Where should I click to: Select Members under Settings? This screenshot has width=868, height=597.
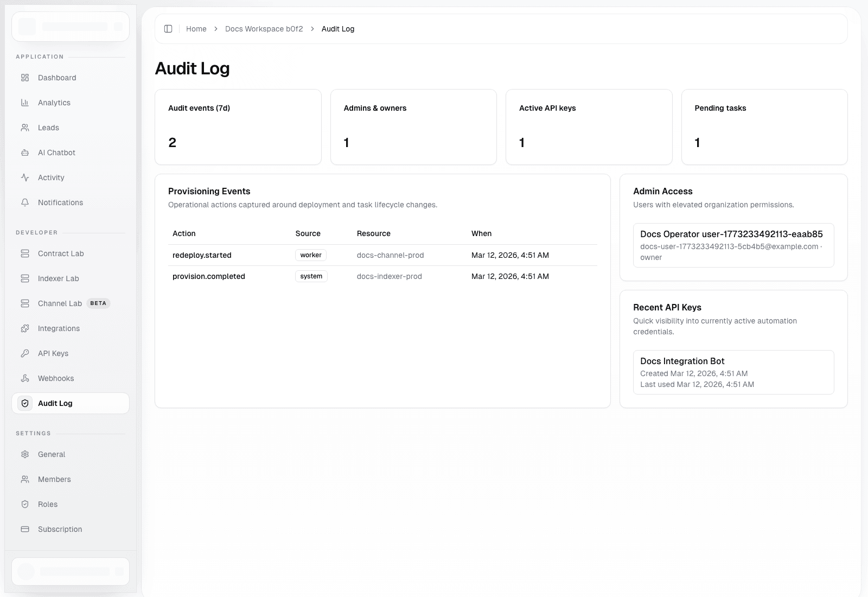click(54, 479)
